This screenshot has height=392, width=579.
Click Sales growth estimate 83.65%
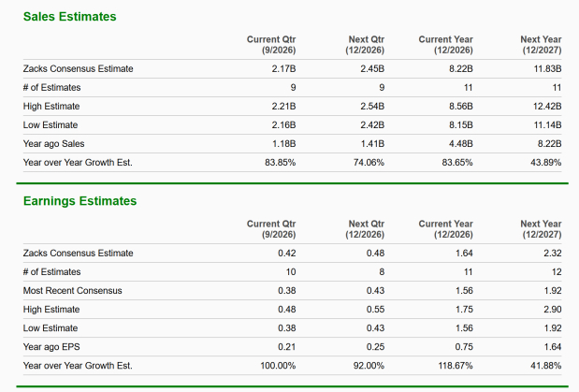tap(457, 163)
